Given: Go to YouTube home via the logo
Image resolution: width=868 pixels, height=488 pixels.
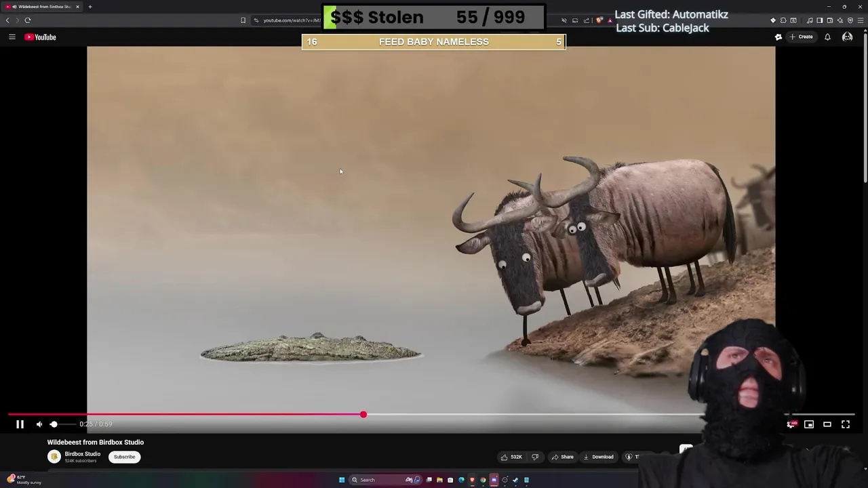Looking at the screenshot, I should (41, 37).
